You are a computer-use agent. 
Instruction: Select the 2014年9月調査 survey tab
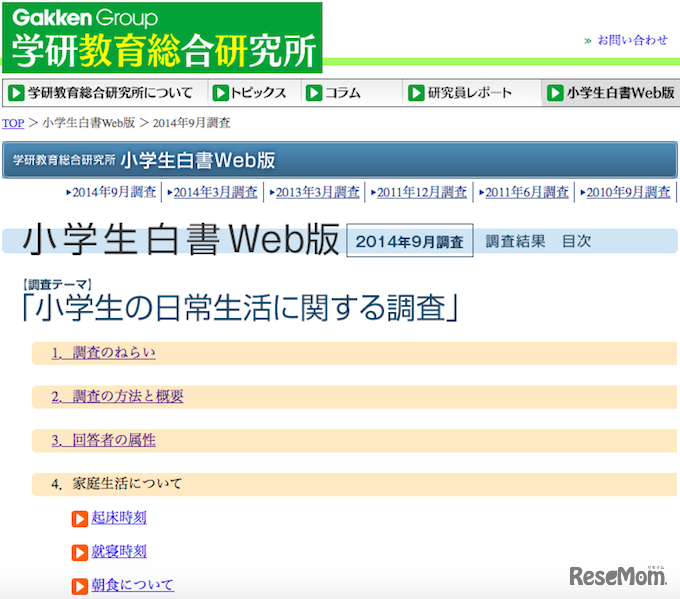pyautogui.click(x=114, y=192)
